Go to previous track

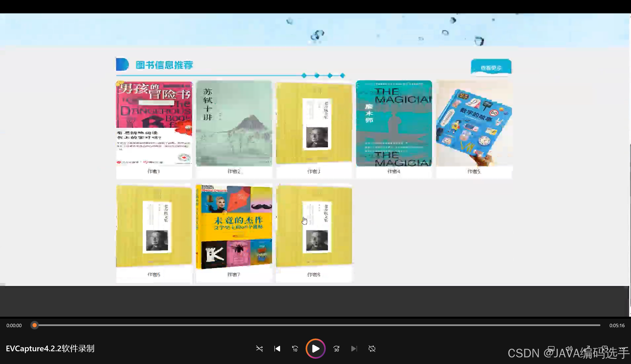277,348
